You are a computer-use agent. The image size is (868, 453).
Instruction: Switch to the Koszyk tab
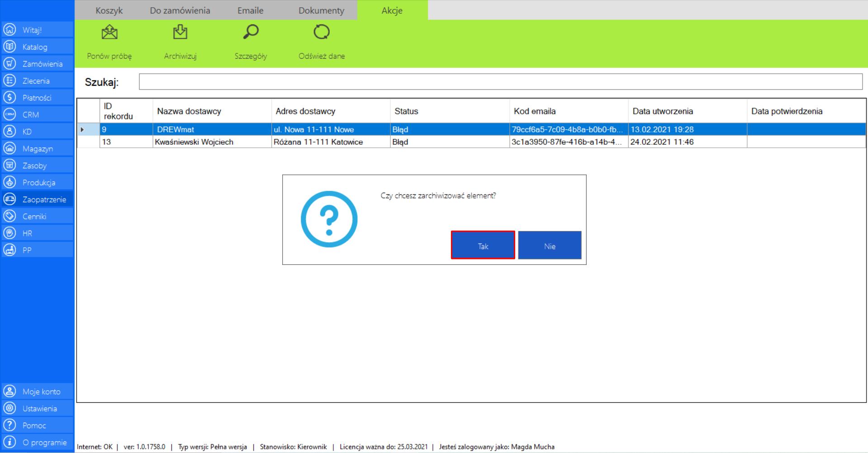click(109, 10)
